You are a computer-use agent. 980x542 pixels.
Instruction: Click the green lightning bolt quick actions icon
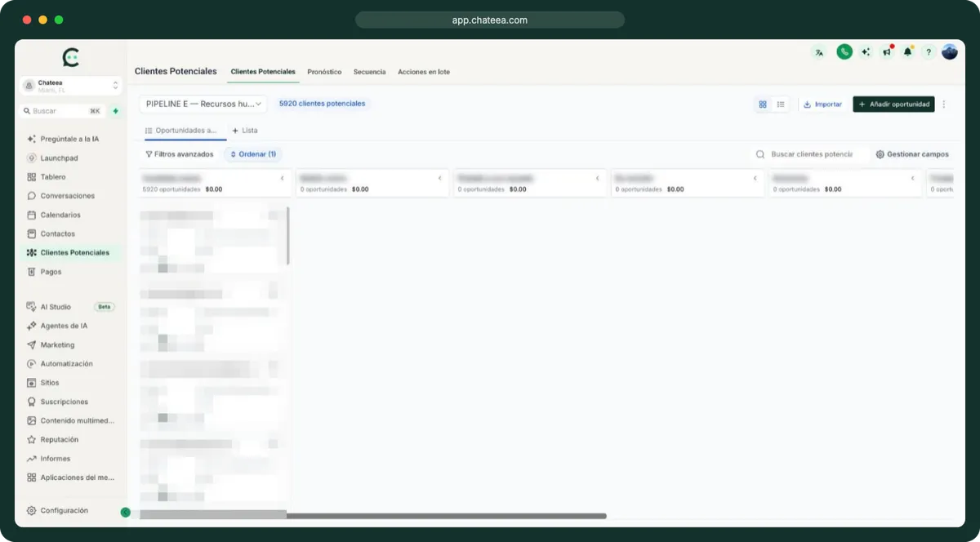pyautogui.click(x=116, y=111)
